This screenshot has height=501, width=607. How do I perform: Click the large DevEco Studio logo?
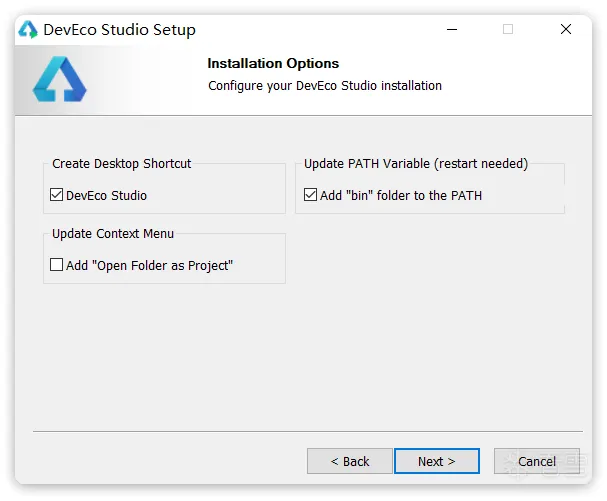[59, 79]
